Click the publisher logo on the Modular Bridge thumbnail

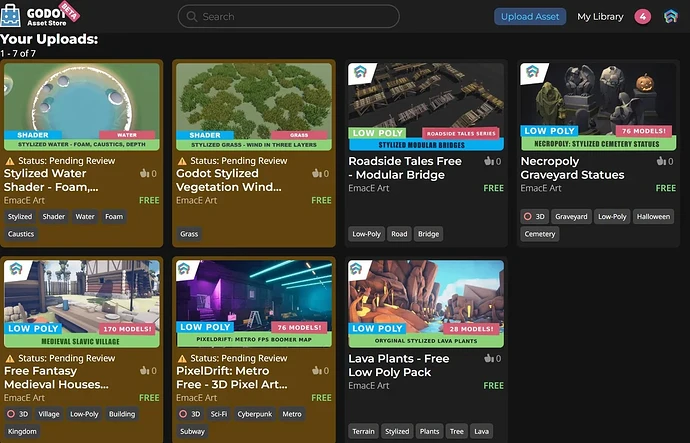point(360,72)
